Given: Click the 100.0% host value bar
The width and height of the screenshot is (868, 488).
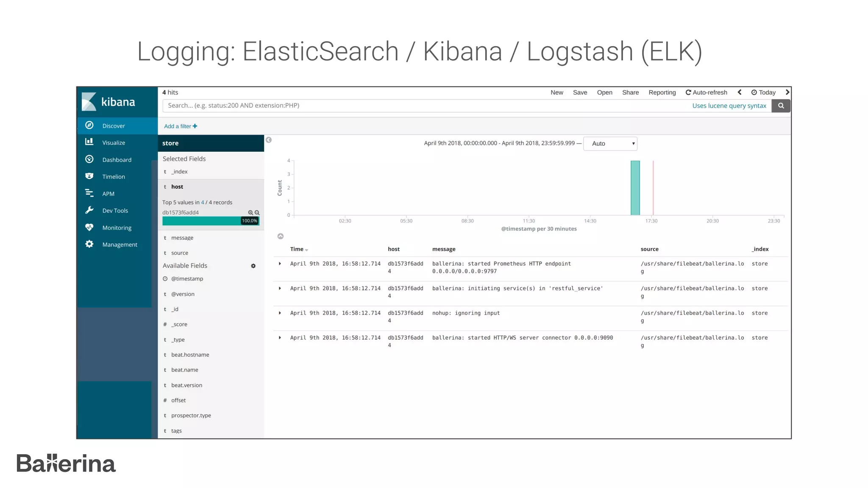Looking at the screenshot, I should pos(211,221).
